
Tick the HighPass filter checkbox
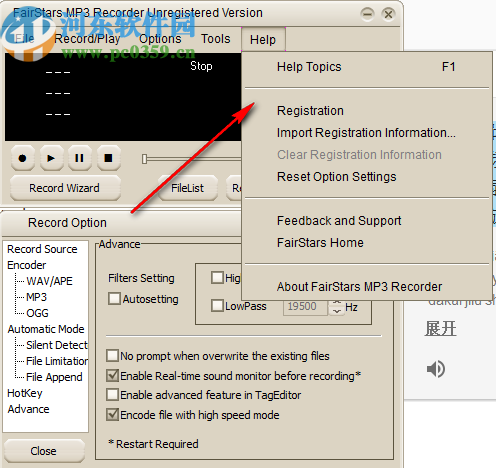point(217,277)
